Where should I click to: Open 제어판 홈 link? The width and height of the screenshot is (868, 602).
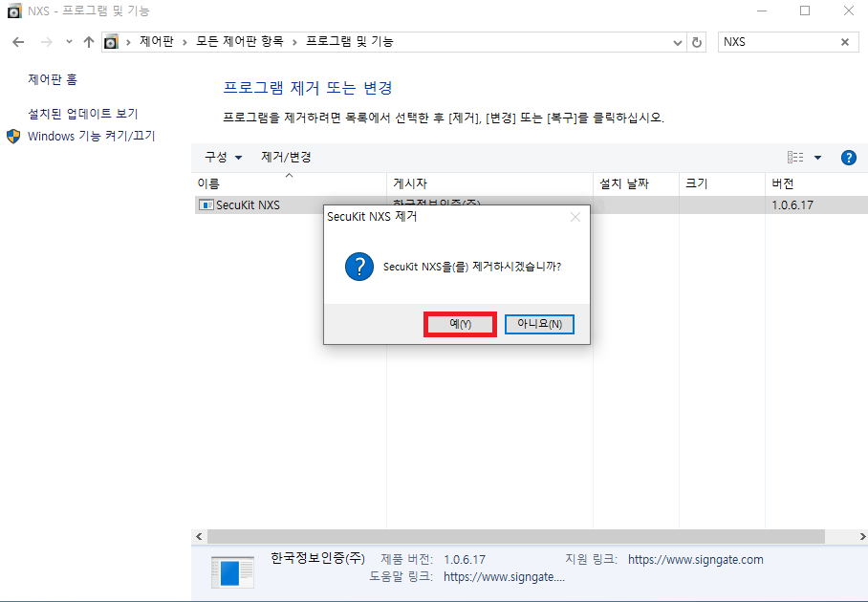click(x=53, y=79)
